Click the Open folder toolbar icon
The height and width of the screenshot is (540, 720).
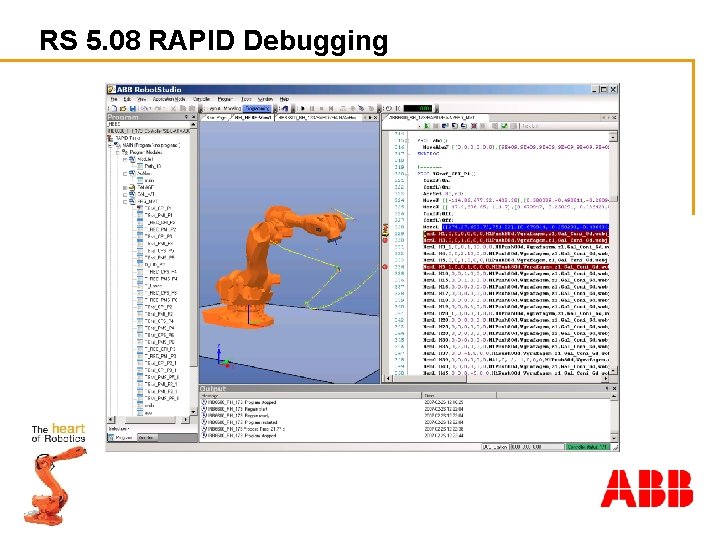click(123, 109)
